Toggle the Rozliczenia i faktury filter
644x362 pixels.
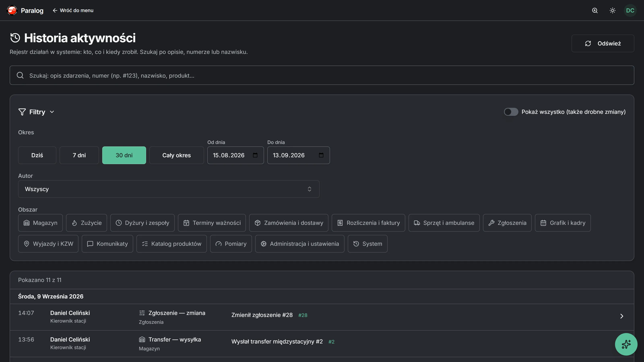coord(368,223)
